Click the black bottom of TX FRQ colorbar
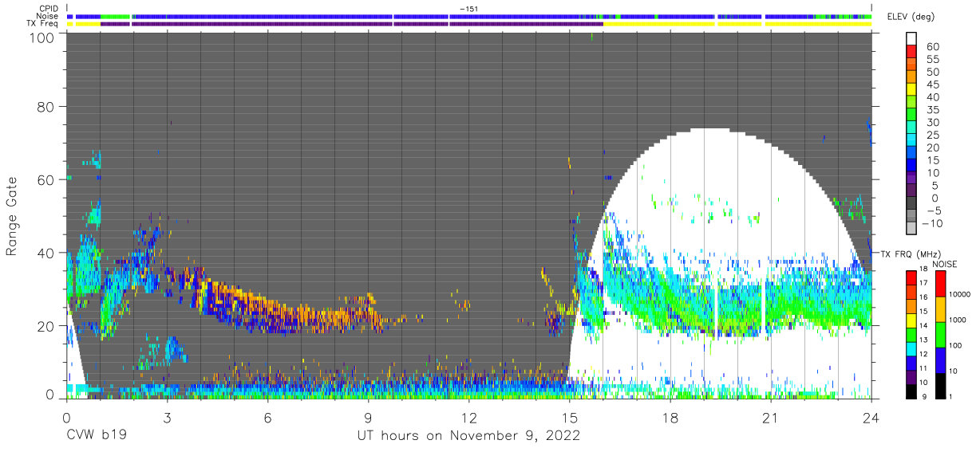 coord(911,391)
